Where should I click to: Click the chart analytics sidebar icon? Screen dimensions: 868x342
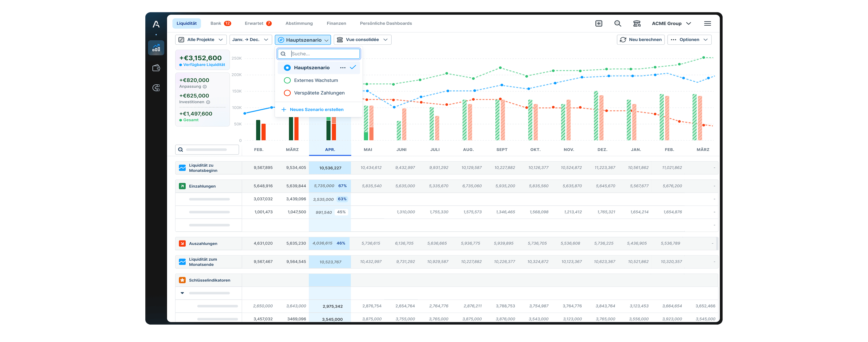(156, 48)
